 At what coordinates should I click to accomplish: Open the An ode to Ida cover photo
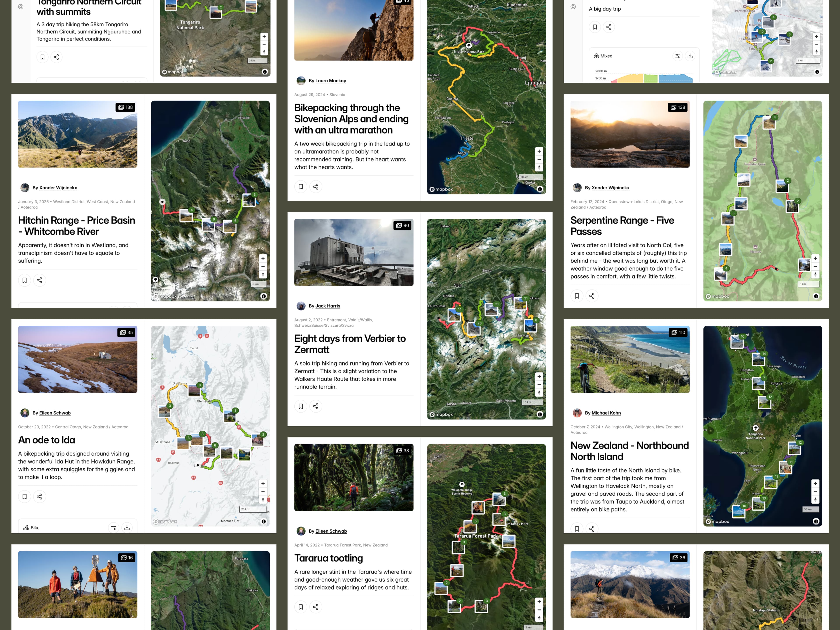(78, 359)
